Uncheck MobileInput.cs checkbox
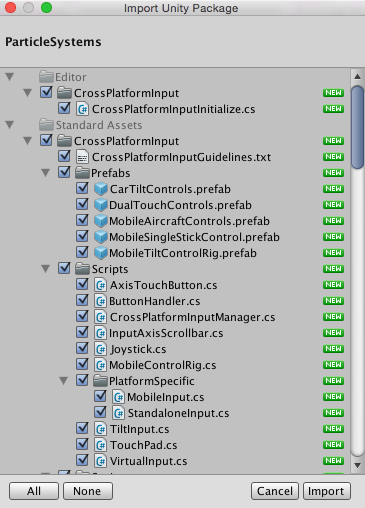The height and width of the screenshot is (508, 365). (100, 396)
